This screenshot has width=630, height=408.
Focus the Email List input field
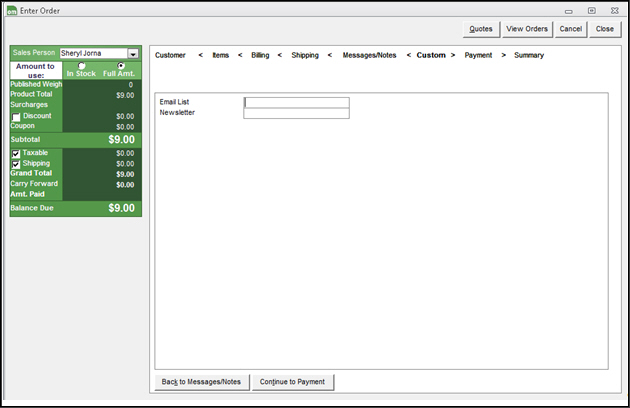click(296, 102)
